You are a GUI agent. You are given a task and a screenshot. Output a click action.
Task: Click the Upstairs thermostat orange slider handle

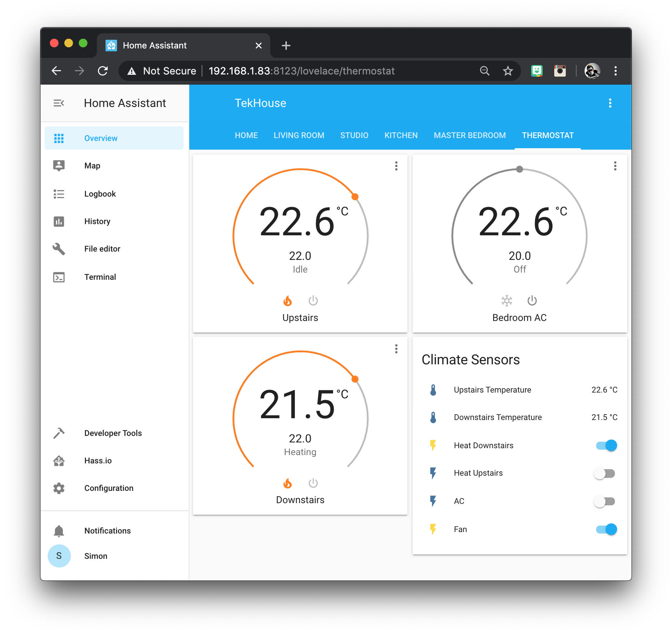[355, 197]
